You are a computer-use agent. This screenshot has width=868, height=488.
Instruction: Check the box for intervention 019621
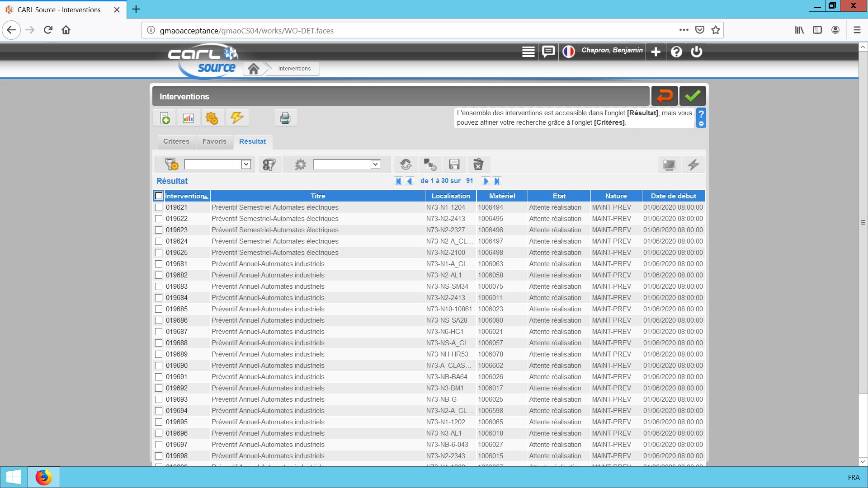[x=159, y=207]
